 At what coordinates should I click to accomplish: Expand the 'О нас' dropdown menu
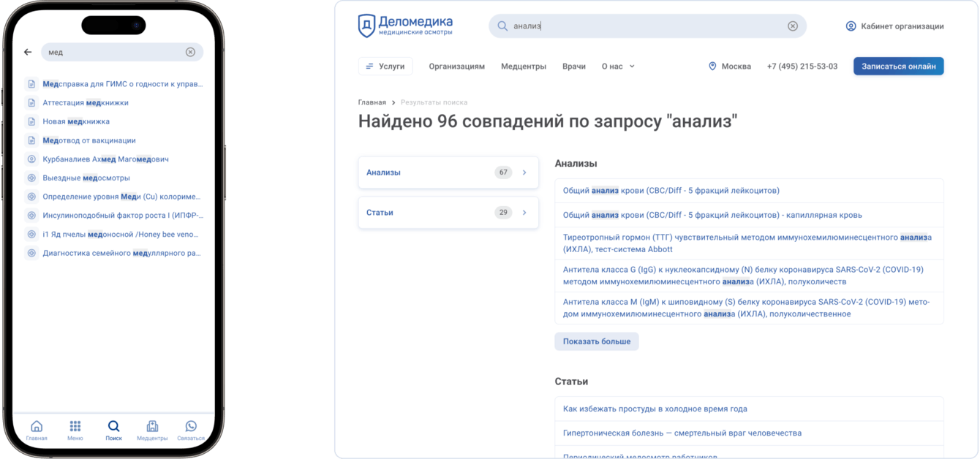pyautogui.click(x=619, y=67)
